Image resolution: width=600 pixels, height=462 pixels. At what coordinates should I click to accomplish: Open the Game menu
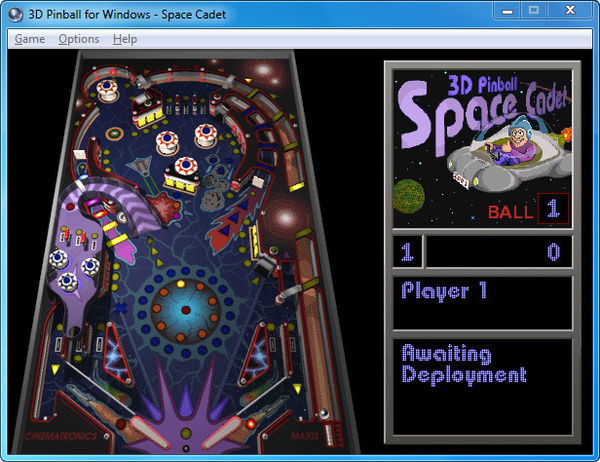pyautogui.click(x=29, y=39)
